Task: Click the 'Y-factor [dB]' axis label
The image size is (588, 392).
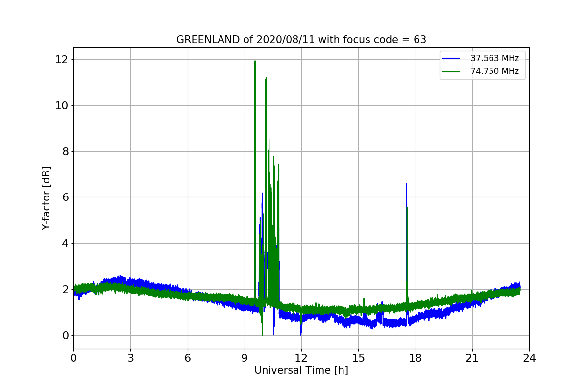Action: (46, 198)
